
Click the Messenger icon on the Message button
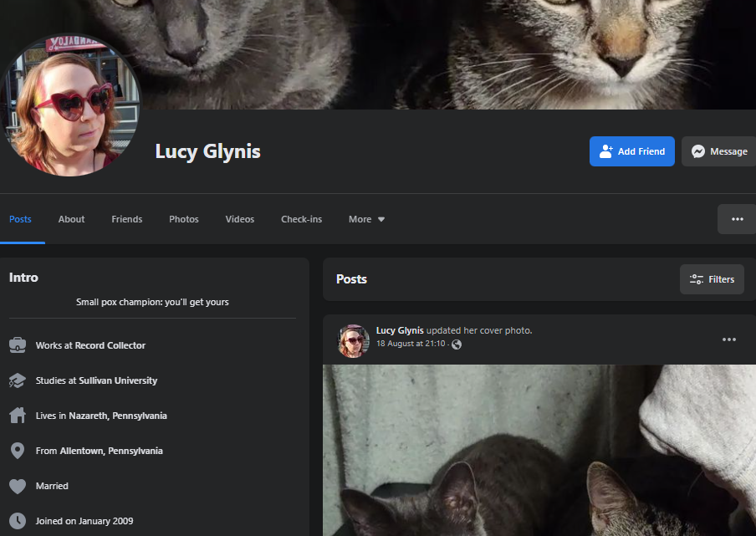coord(698,151)
